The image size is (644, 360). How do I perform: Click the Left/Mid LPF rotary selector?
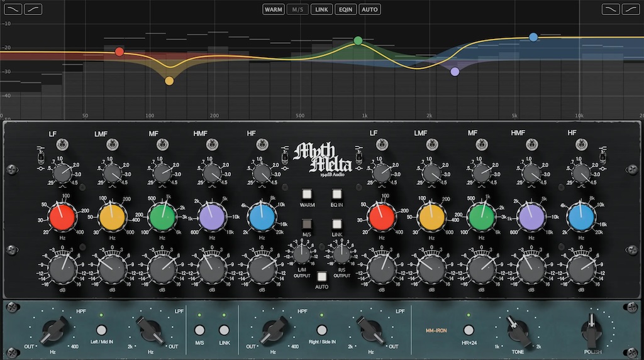pos(150,330)
